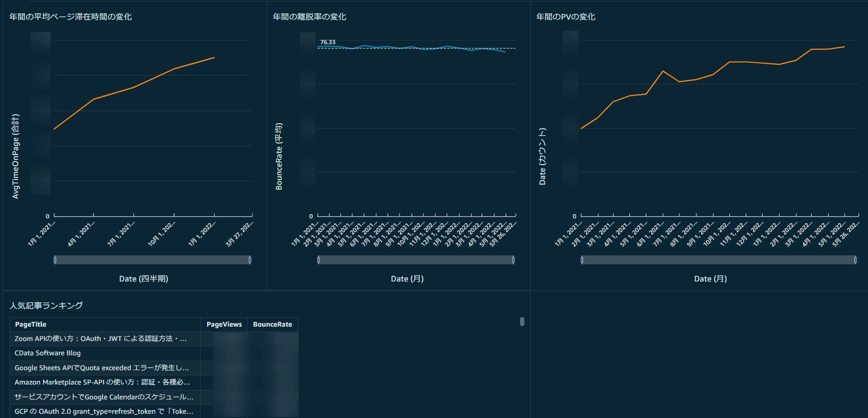
Task: Sort the table by the BounceRate column header
Action: [x=273, y=325]
